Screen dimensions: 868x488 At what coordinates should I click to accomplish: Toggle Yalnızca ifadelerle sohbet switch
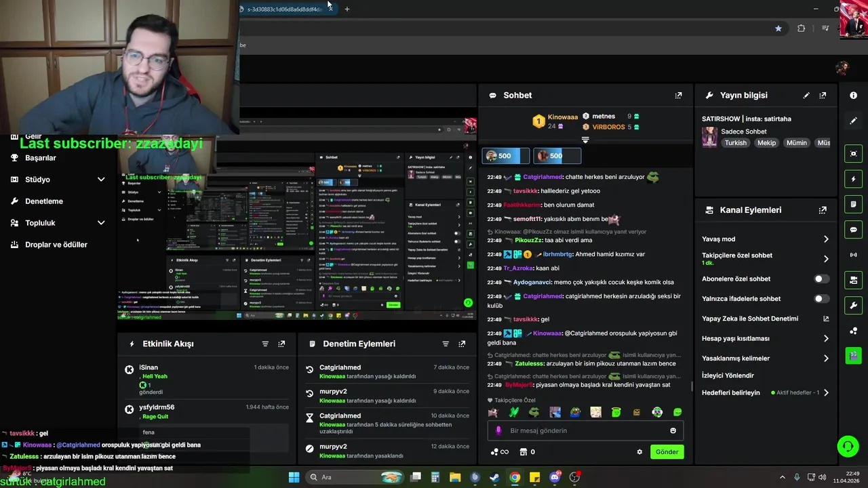tap(821, 299)
